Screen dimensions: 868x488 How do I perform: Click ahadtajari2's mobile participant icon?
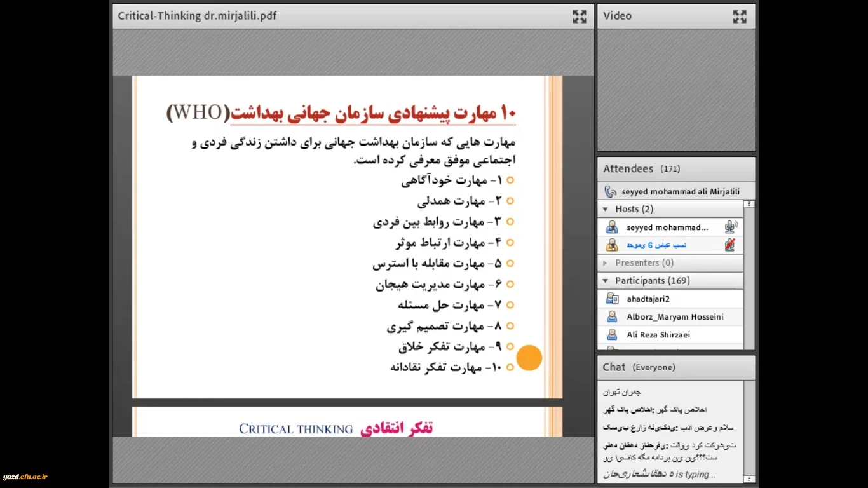[611, 299]
